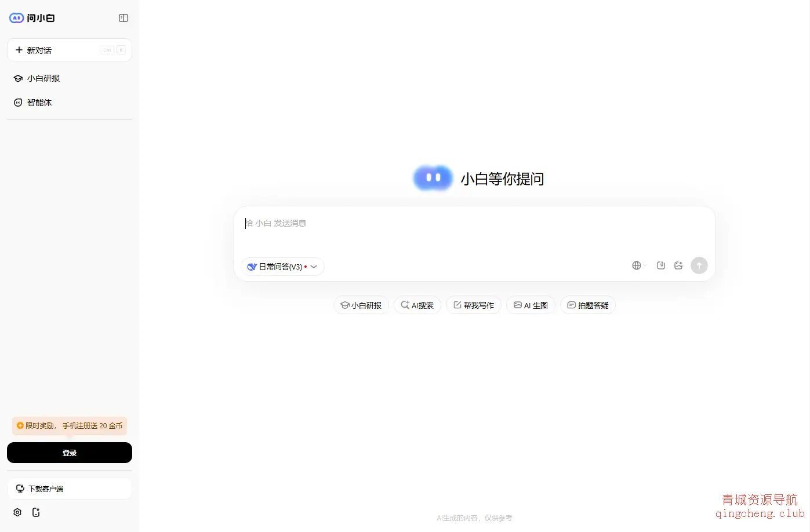Open settings via the gear icon at bottom left

[17, 512]
